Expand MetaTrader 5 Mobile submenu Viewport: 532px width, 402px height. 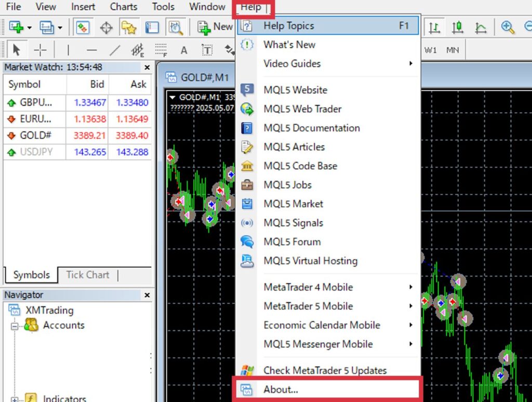point(328,306)
